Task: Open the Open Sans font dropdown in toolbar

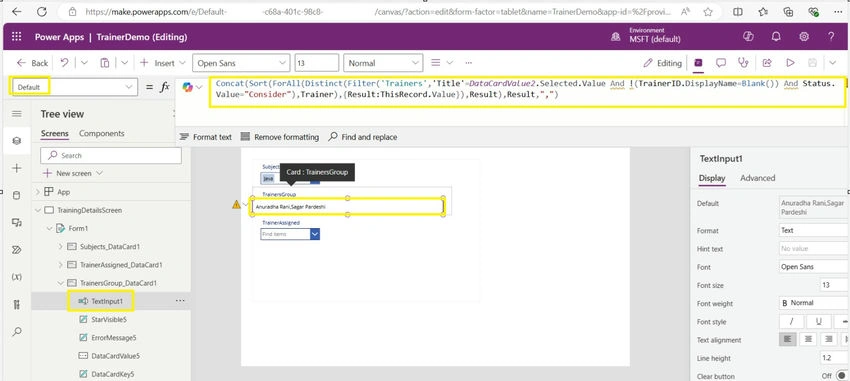Action: tap(241, 63)
